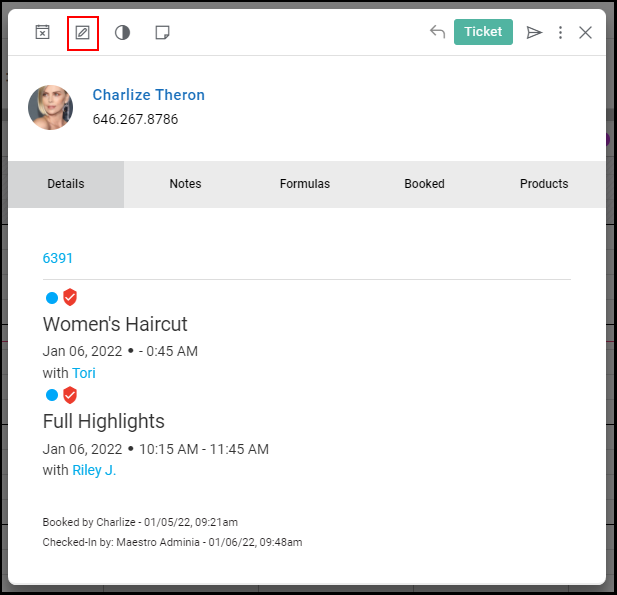The width and height of the screenshot is (617, 595).
Task: View the Booked tab
Action: [x=425, y=184]
